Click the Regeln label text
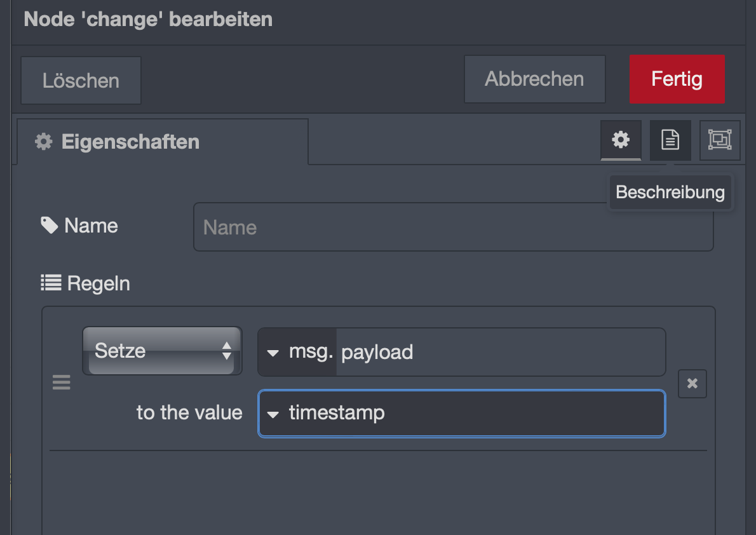 (x=98, y=283)
